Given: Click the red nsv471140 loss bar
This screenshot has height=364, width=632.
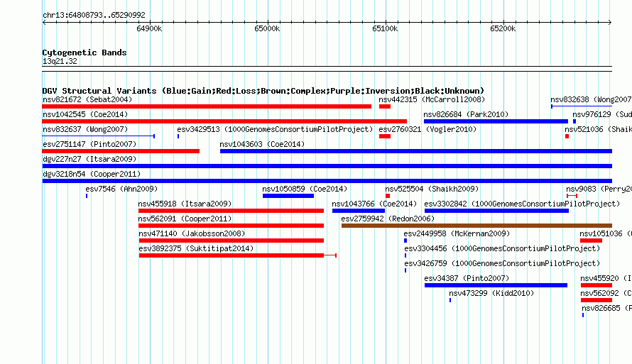Looking at the screenshot, I should click(x=231, y=241).
